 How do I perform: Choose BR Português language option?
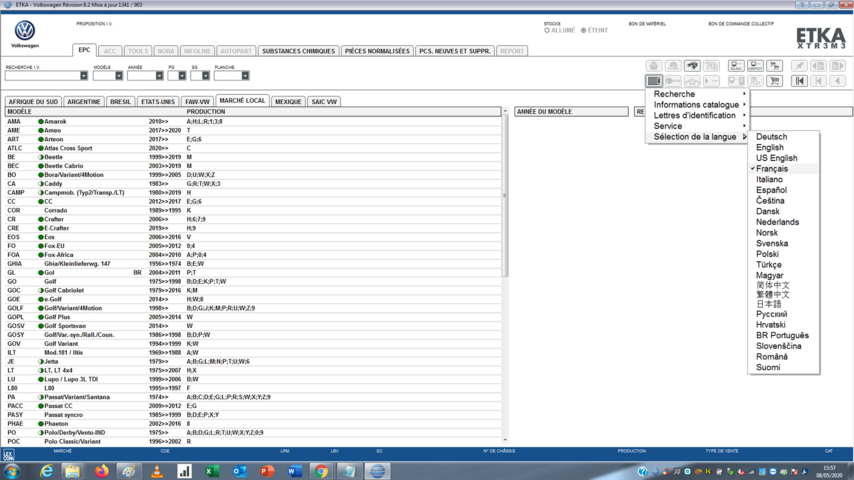(782, 335)
